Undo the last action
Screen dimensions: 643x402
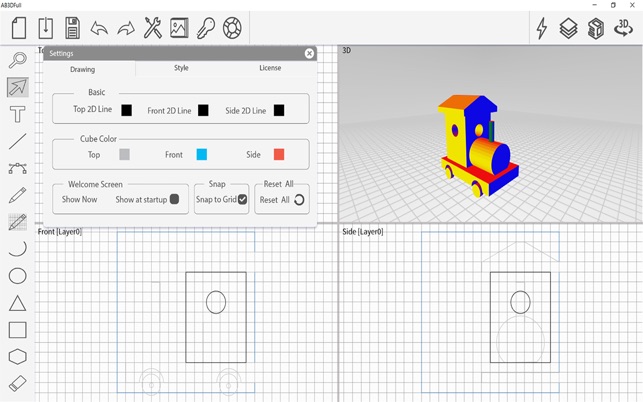(99, 28)
